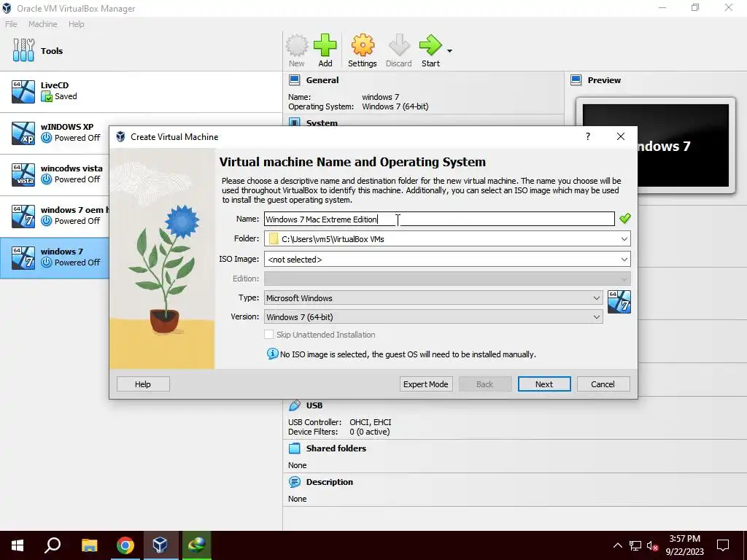The height and width of the screenshot is (560, 747).
Task: Expand the Folder dropdown
Action: (624, 239)
